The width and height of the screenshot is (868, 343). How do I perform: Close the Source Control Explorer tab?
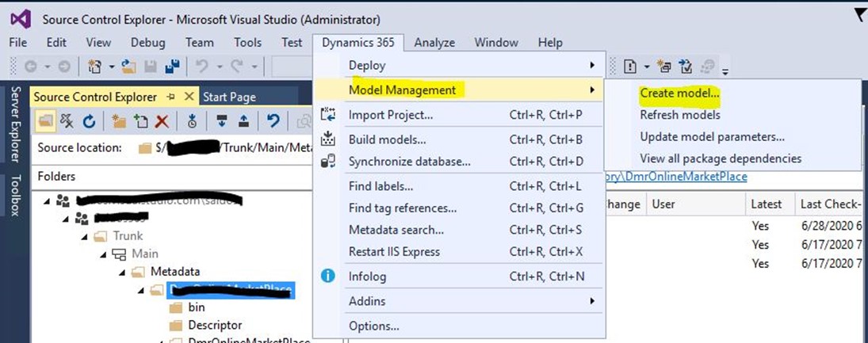189,97
